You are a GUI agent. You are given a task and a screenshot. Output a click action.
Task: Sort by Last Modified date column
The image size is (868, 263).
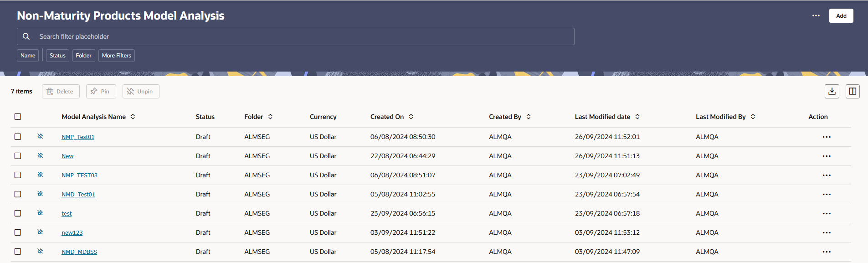pyautogui.click(x=637, y=117)
